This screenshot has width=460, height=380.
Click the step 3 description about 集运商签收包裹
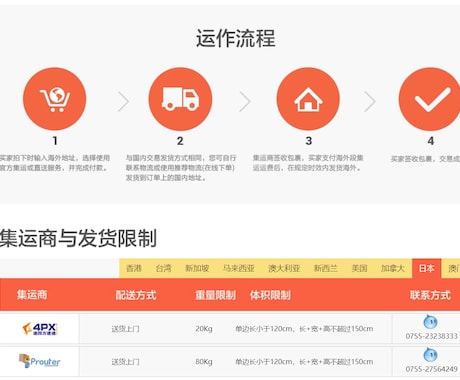click(308, 163)
